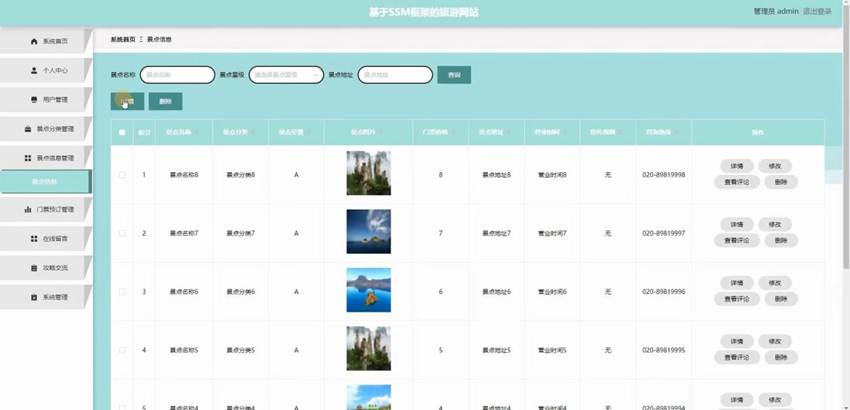Click 系统首页 in the breadcrumb
850x410 pixels.
click(x=123, y=40)
